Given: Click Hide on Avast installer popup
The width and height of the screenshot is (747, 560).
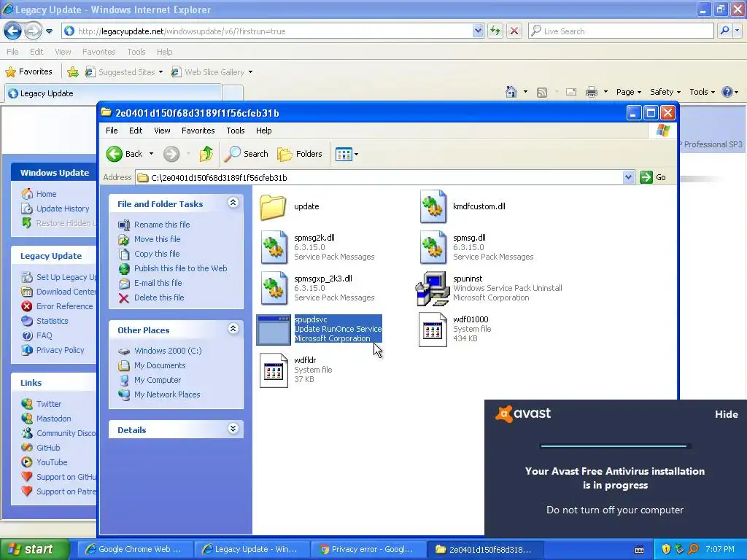Looking at the screenshot, I should tap(727, 414).
